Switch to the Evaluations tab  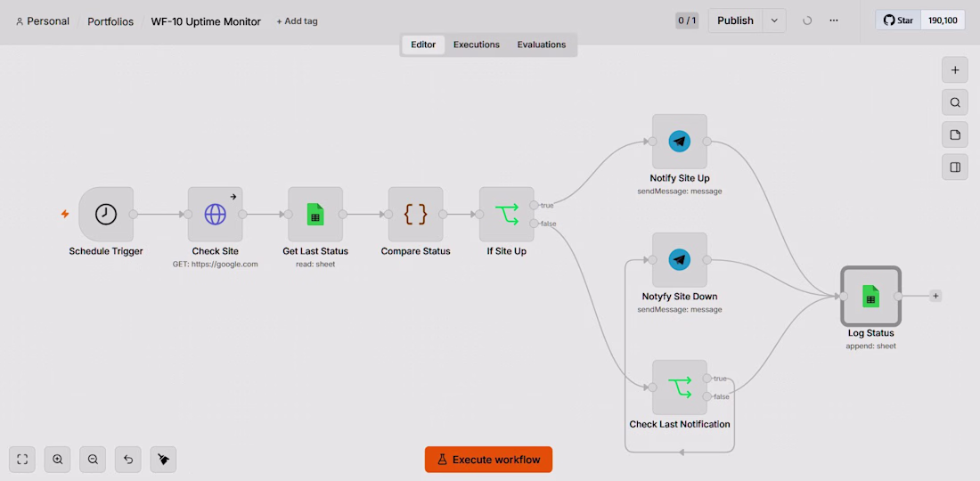[x=542, y=45]
